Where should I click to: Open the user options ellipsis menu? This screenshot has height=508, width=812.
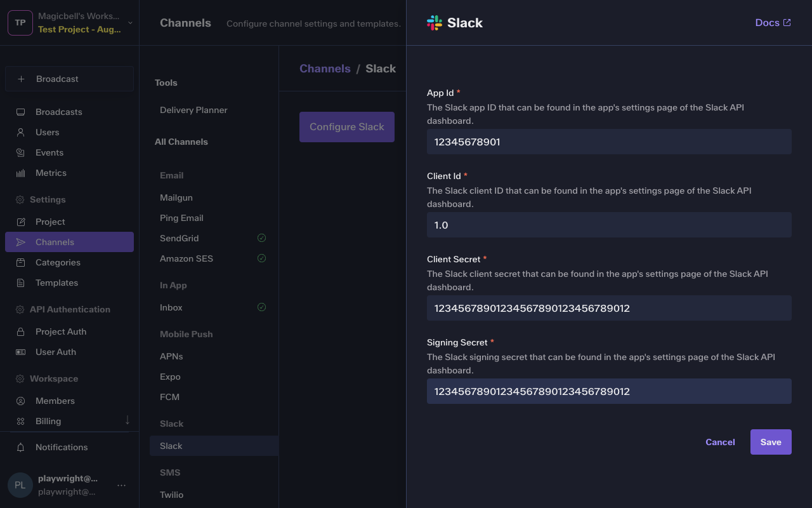pos(122,485)
